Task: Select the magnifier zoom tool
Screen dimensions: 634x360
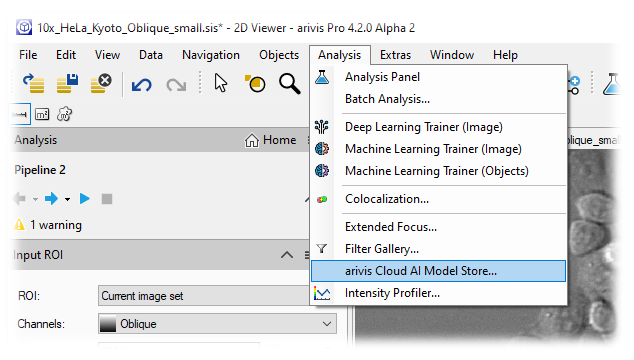Action: point(290,84)
